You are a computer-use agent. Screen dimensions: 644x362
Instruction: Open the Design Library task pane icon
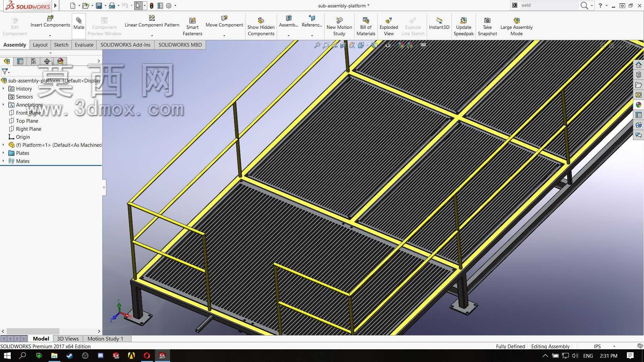pos(638,75)
